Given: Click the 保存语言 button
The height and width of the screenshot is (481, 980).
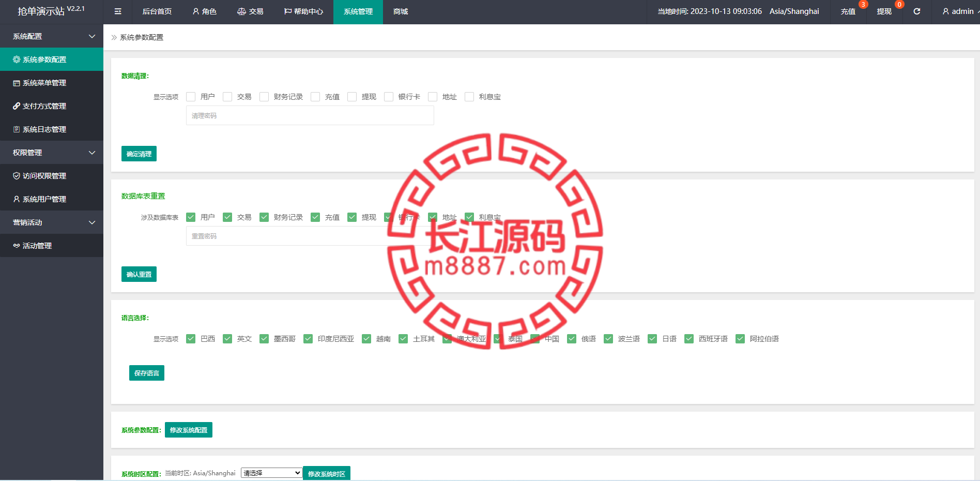Looking at the screenshot, I should [x=147, y=373].
